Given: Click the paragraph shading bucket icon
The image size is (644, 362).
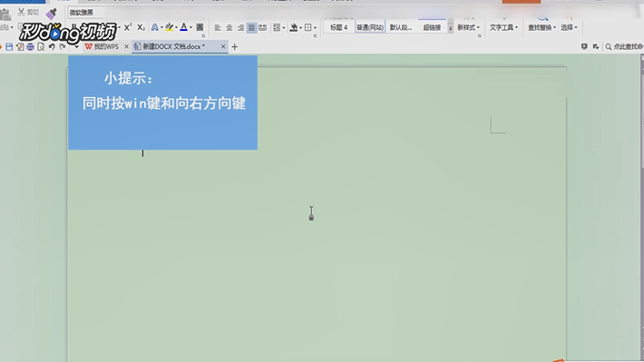Looking at the screenshot, I should [294, 27].
